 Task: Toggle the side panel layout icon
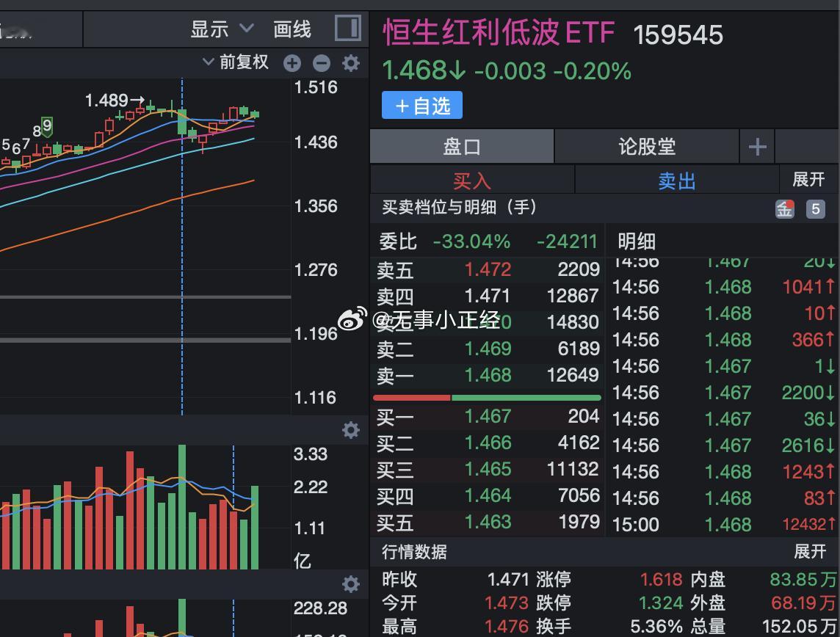click(348, 28)
